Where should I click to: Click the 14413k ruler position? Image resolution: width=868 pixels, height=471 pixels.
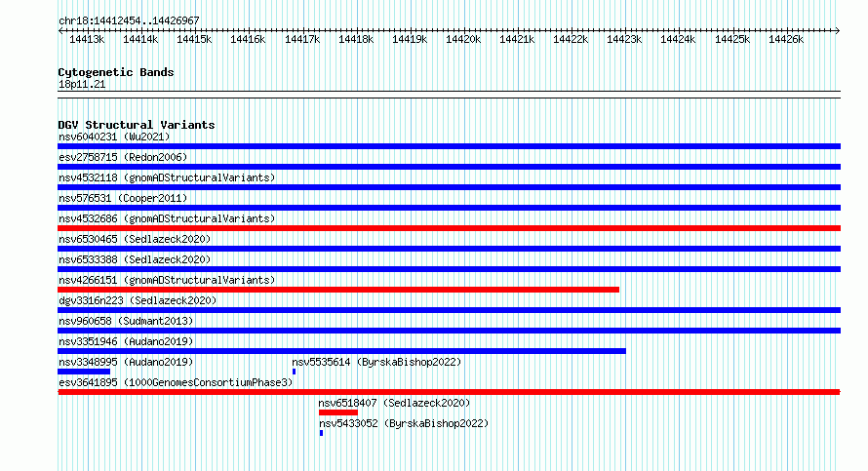click(87, 39)
